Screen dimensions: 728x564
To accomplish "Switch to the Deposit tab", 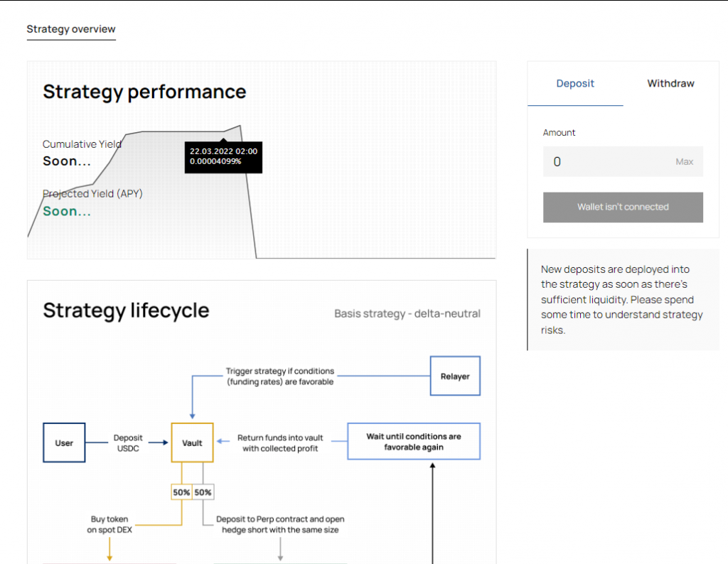I will point(575,84).
